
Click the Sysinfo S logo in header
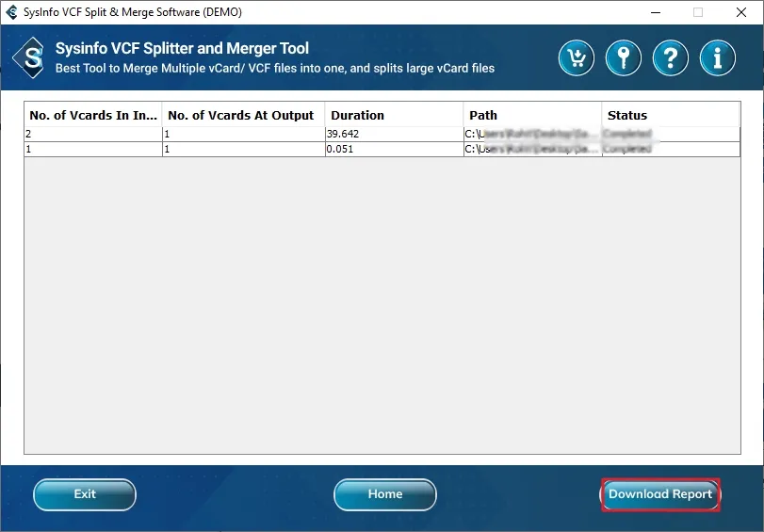[30, 58]
